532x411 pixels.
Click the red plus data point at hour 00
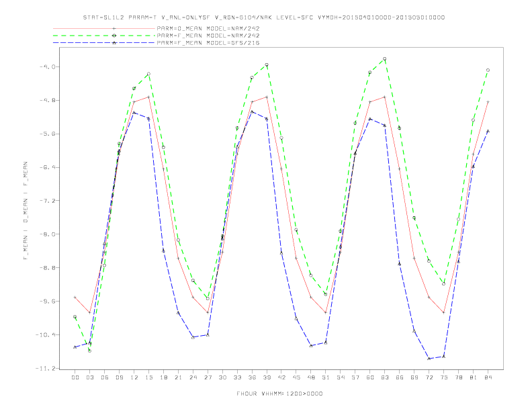(x=75, y=298)
